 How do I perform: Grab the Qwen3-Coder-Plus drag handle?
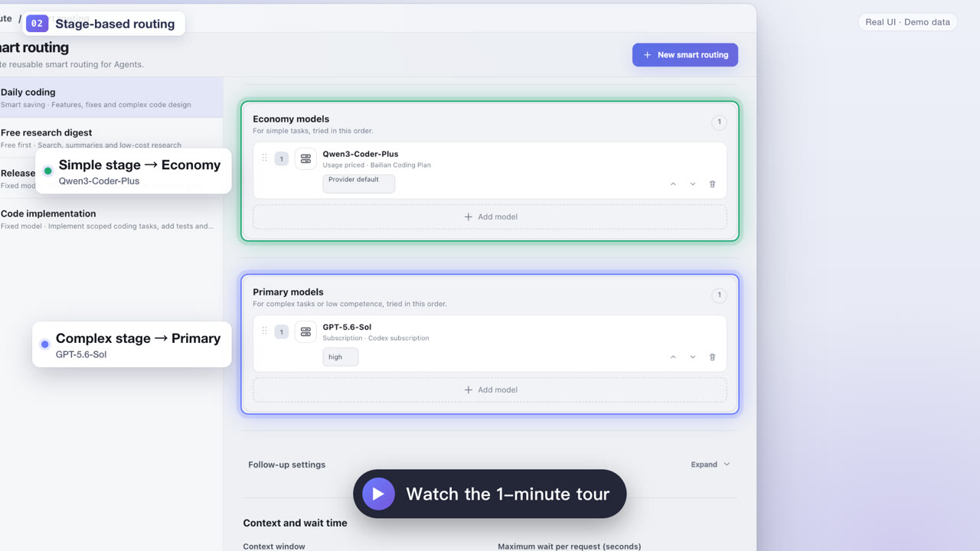click(x=265, y=158)
